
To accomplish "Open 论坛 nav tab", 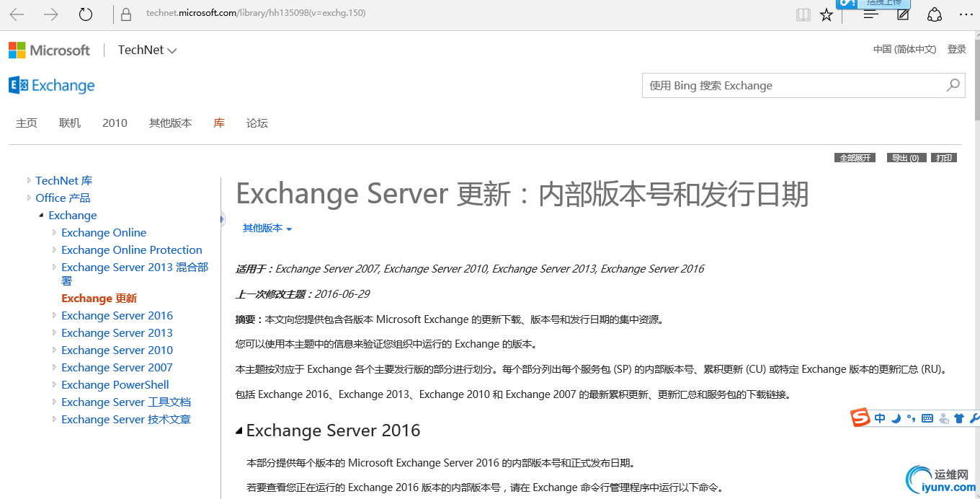I will (x=257, y=123).
